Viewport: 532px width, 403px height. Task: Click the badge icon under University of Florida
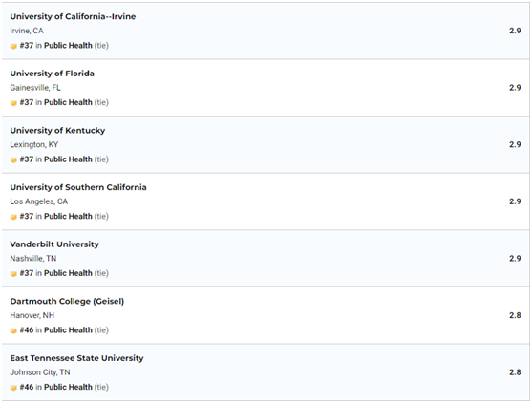pos(13,103)
